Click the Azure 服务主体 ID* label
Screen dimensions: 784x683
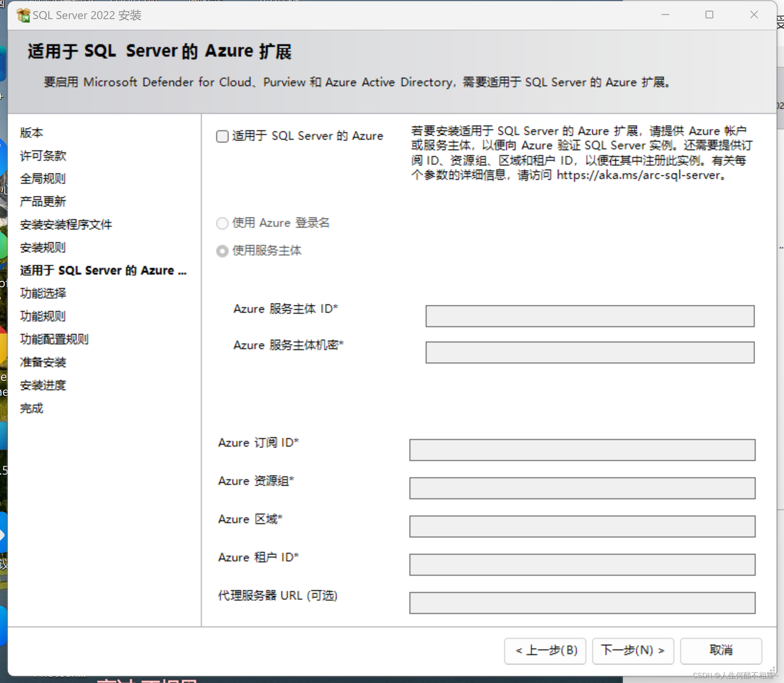pos(286,309)
